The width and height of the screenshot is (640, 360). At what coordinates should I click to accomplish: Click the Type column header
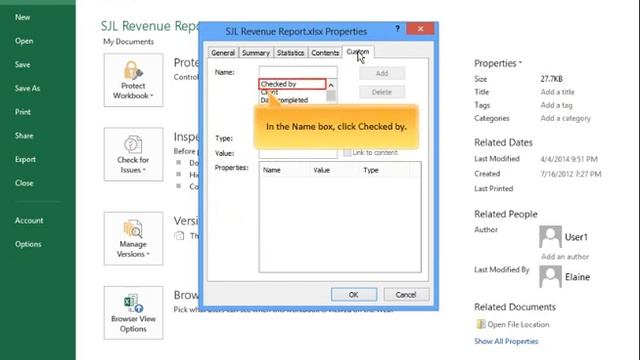(371, 170)
